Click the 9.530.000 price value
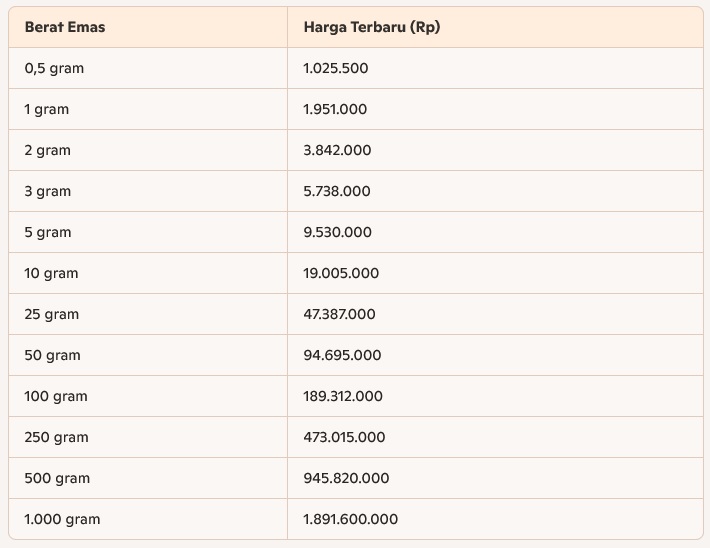 (x=337, y=232)
